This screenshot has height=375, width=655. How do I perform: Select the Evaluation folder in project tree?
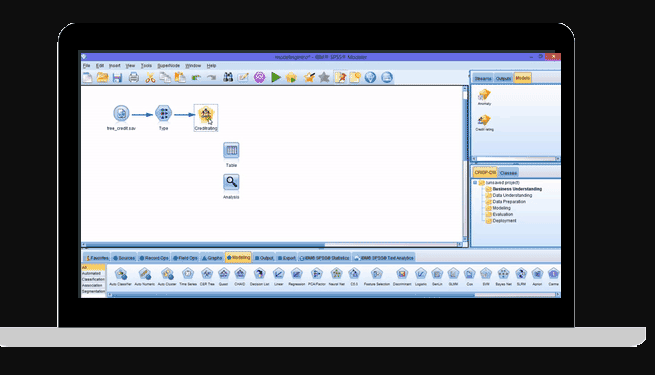pos(499,214)
